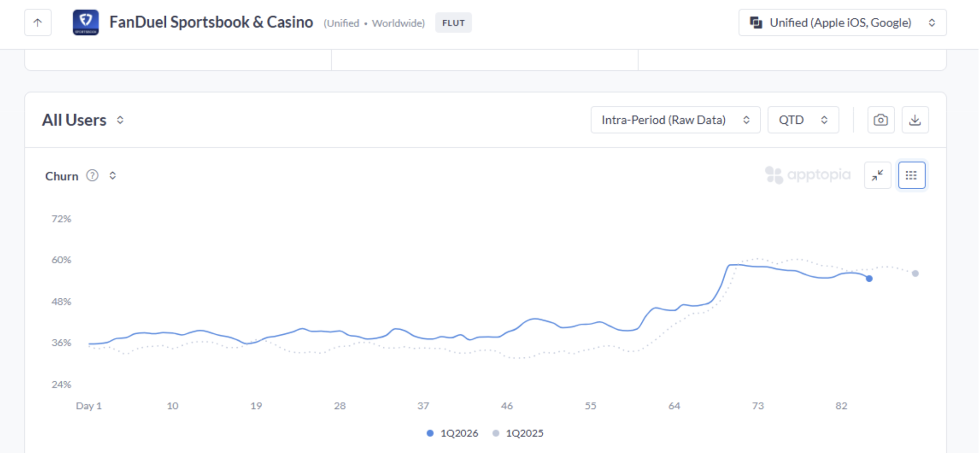Switch to the grid table view

[911, 175]
